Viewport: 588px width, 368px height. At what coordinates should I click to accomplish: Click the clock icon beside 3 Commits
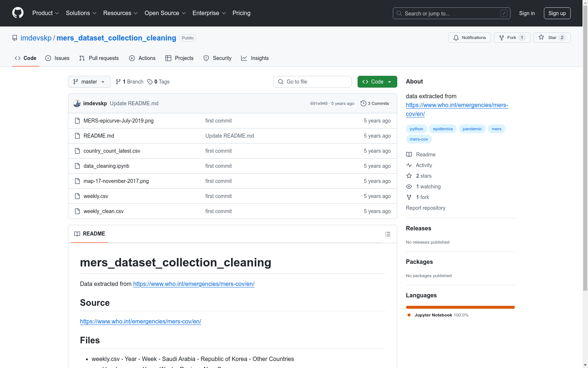pyautogui.click(x=363, y=103)
